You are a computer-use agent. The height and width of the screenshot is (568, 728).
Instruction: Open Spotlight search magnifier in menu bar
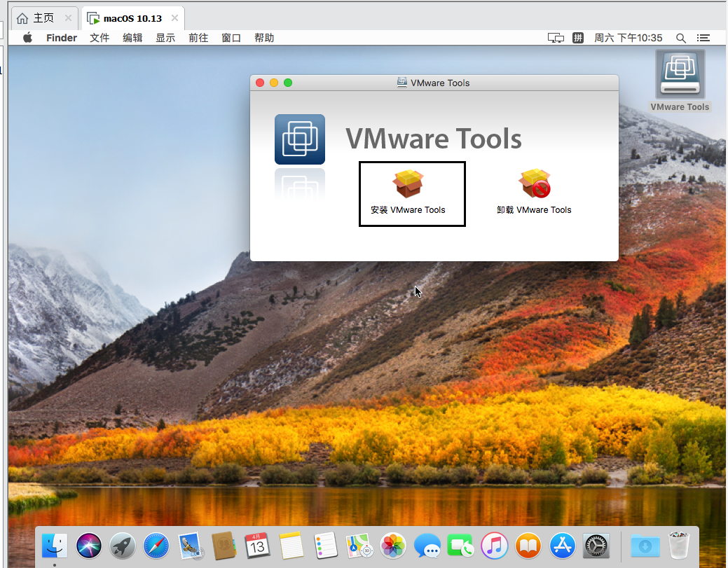point(680,38)
